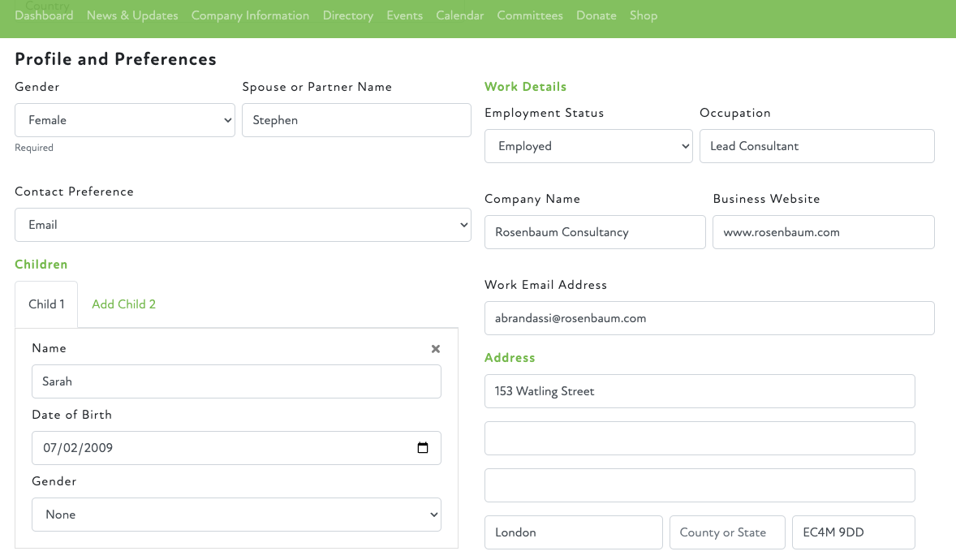Visit the Events link in navigation

coord(404,15)
